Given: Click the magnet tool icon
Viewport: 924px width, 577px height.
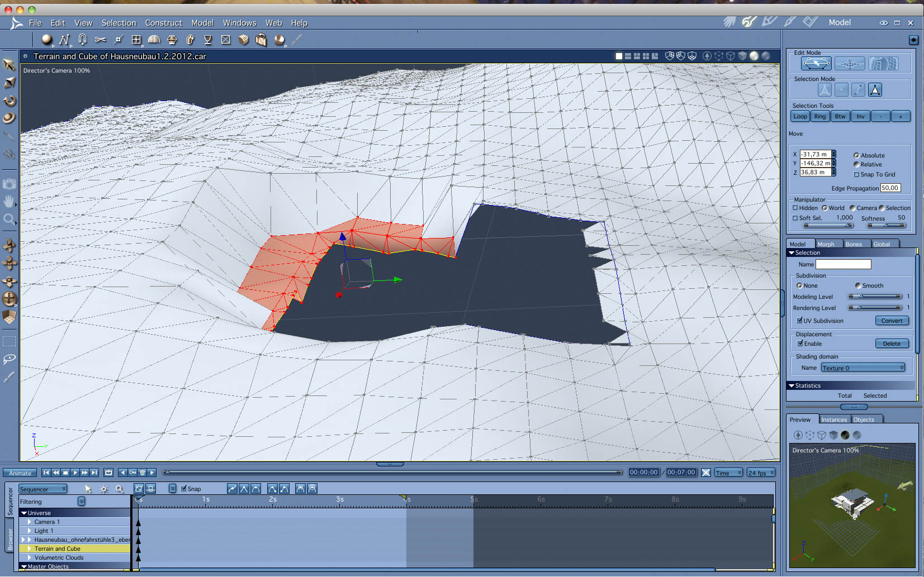Looking at the screenshot, I should point(83,40).
